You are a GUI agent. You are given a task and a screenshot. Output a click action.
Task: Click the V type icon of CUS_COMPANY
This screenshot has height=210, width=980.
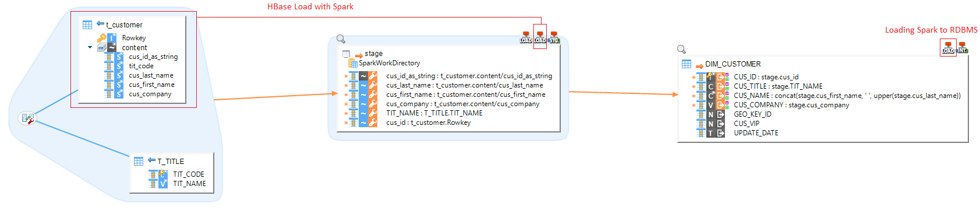pyautogui.click(x=710, y=105)
